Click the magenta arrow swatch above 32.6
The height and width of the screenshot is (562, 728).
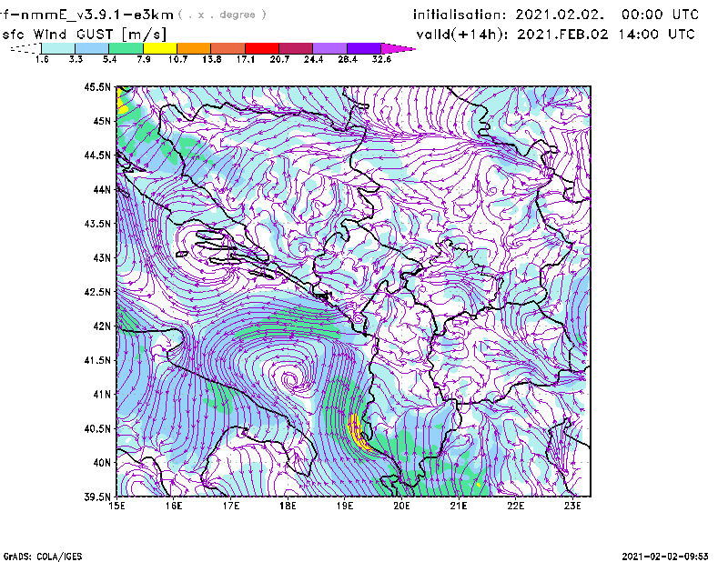pos(398,48)
